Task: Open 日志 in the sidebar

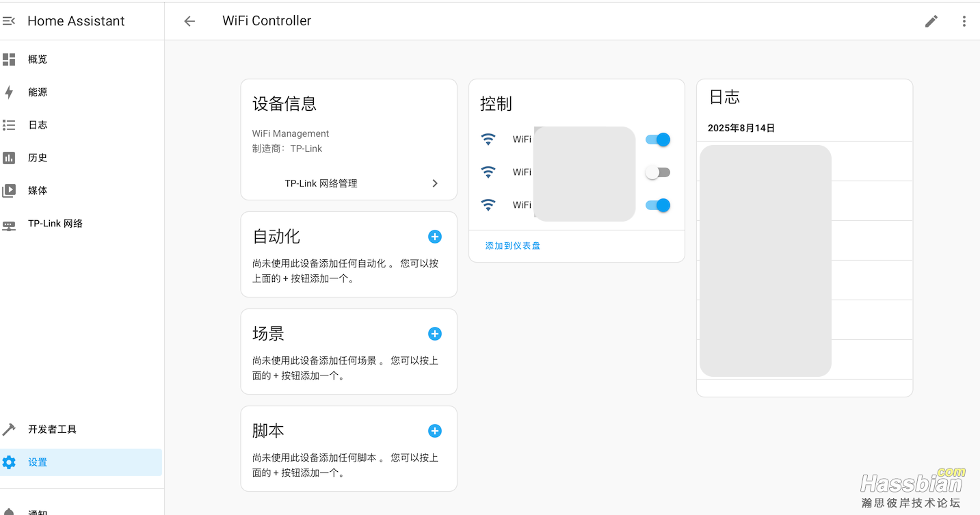Action: (x=81, y=125)
